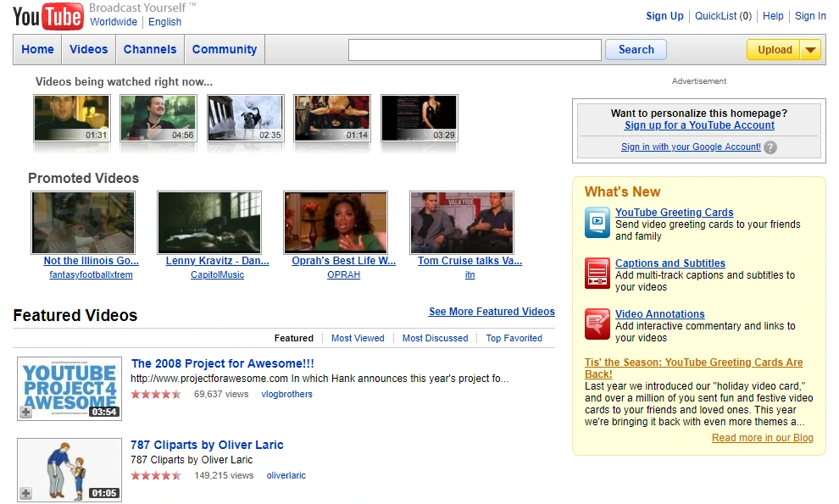Click Sign in with your Google Account
839x504 pixels.
pos(691,147)
